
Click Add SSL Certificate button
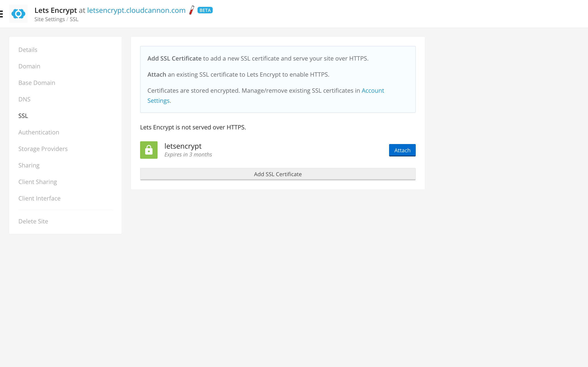point(278,174)
